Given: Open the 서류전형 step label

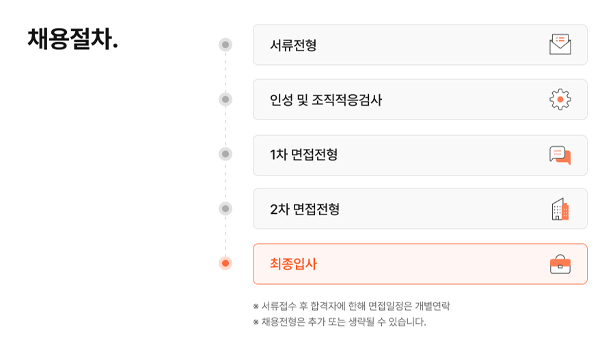Looking at the screenshot, I should pos(293,45).
